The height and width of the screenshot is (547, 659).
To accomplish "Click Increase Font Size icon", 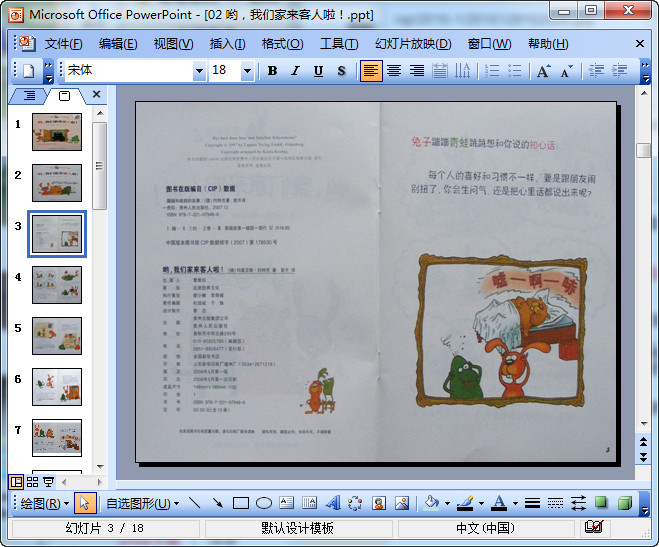I will [543, 71].
